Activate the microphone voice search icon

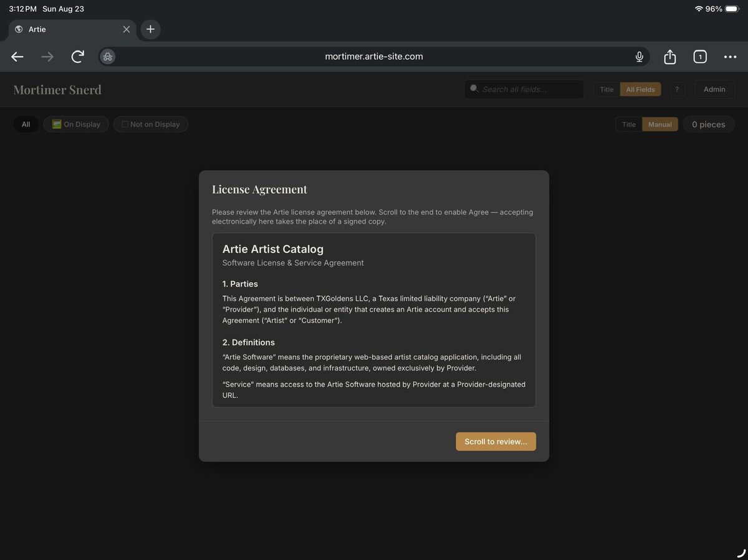pos(639,57)
